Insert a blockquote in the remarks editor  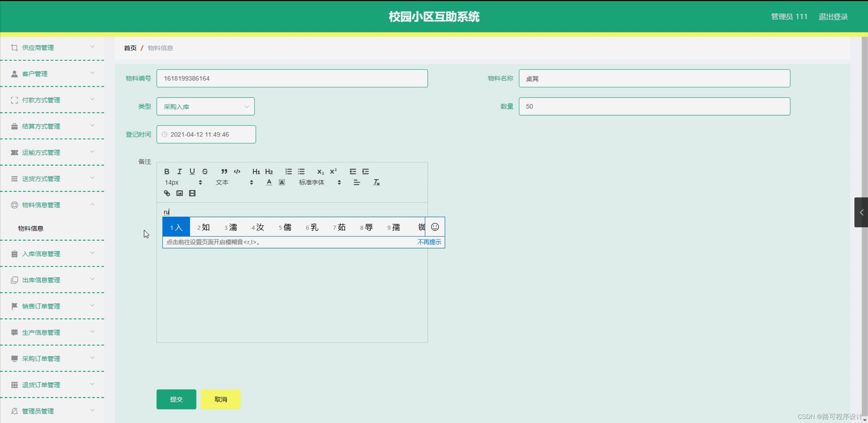point(224,171)
